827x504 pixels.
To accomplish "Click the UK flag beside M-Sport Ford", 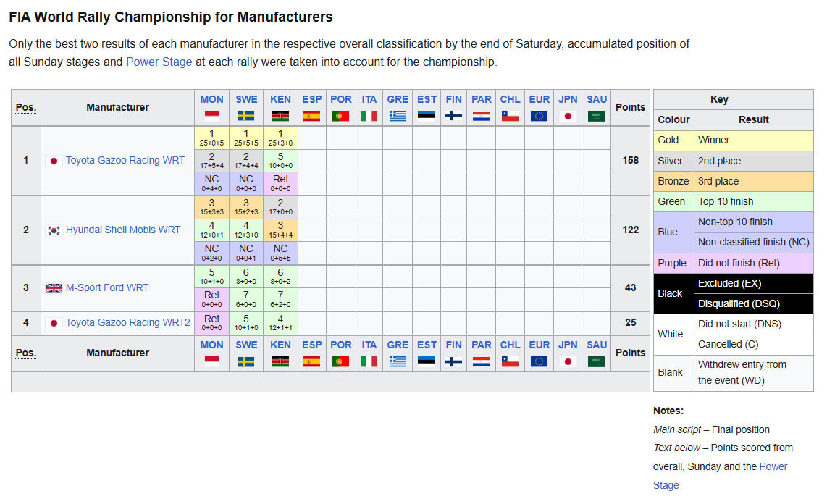I will point(54,288).
